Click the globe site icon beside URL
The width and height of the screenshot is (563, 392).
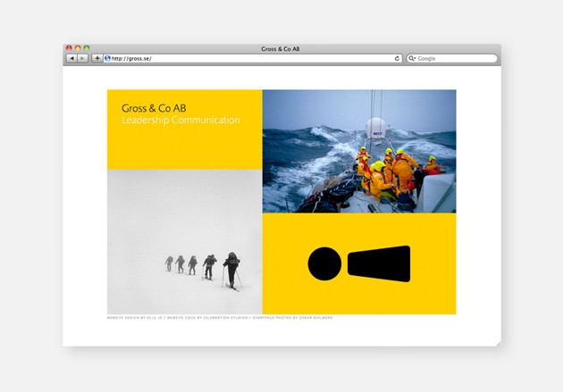(x=107, y=58)
